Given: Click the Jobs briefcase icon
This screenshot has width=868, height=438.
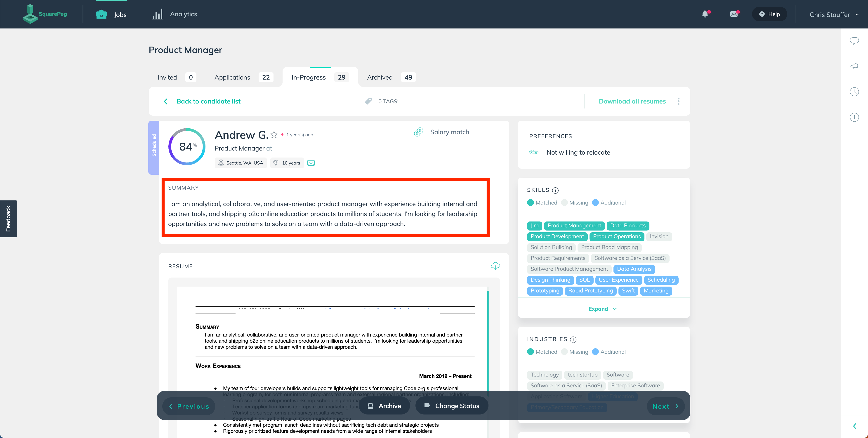Looking at the screenshot, I should click(101, 14).
